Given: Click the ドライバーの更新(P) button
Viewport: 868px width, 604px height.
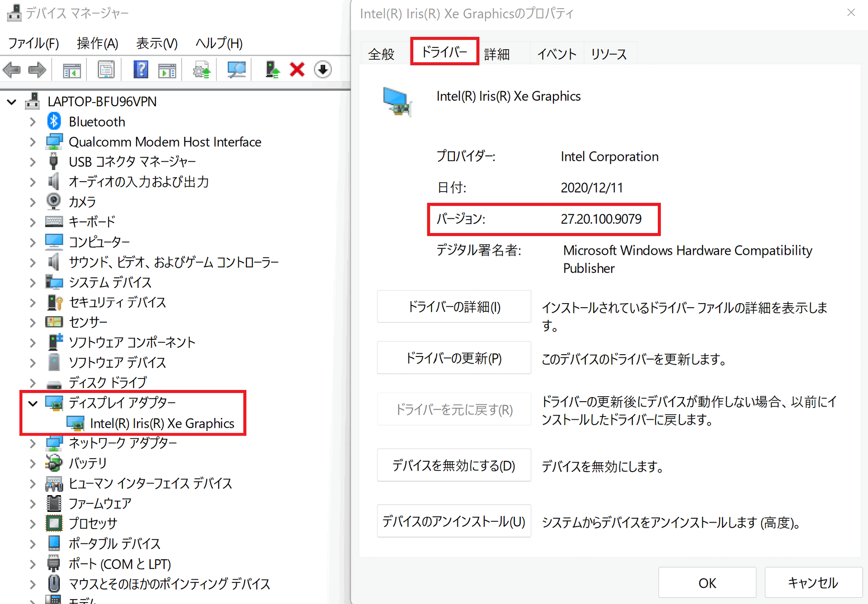Looking at the screenshot, I should pyautogui.click(x=453, y=358).
